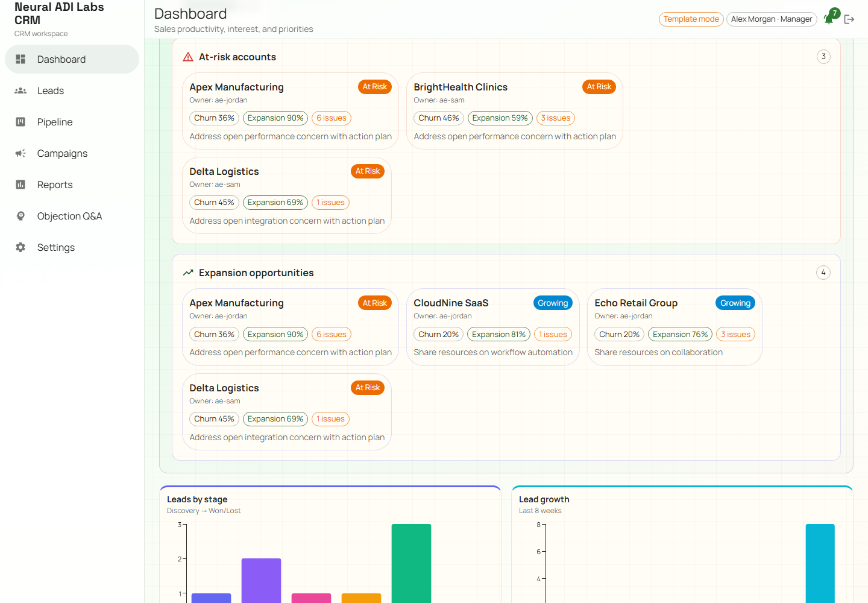The image size is (868, 603).
Task: Click the 'Lead growth' chart title
Action: [544, 499]
